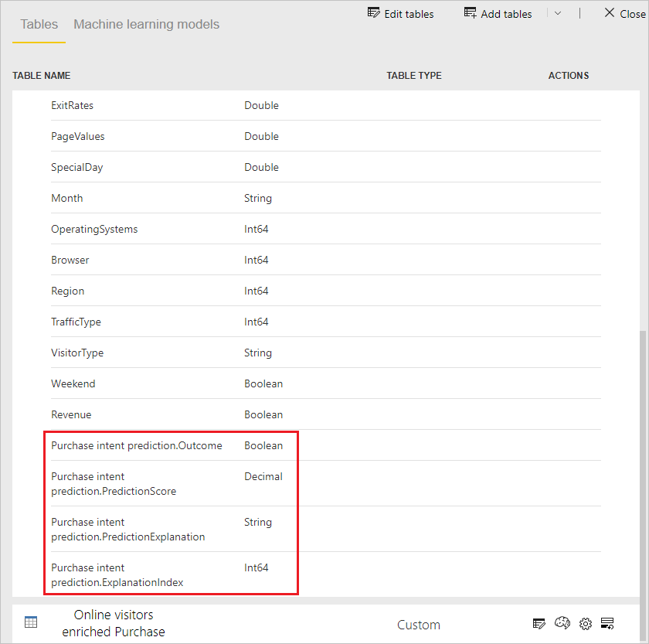Click Purchase intent prediction.PredictionScore column

point(114,484)
